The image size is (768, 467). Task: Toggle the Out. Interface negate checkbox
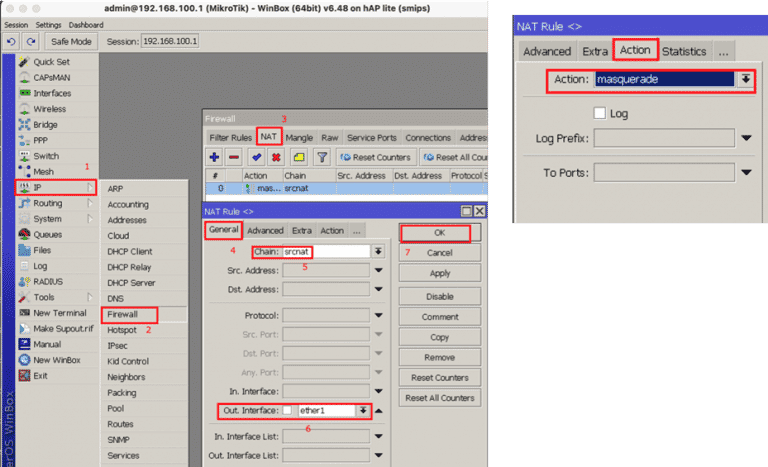(x=288, y=411)
